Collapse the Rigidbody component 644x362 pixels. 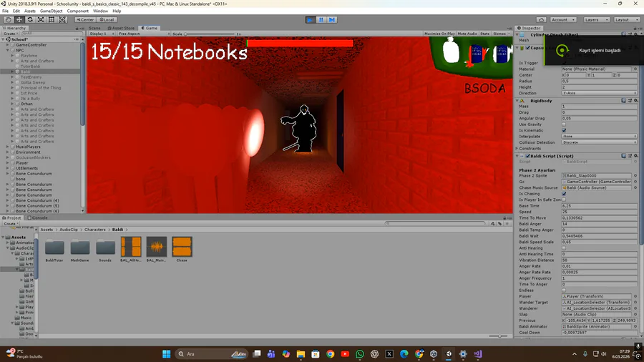[517, 101]
